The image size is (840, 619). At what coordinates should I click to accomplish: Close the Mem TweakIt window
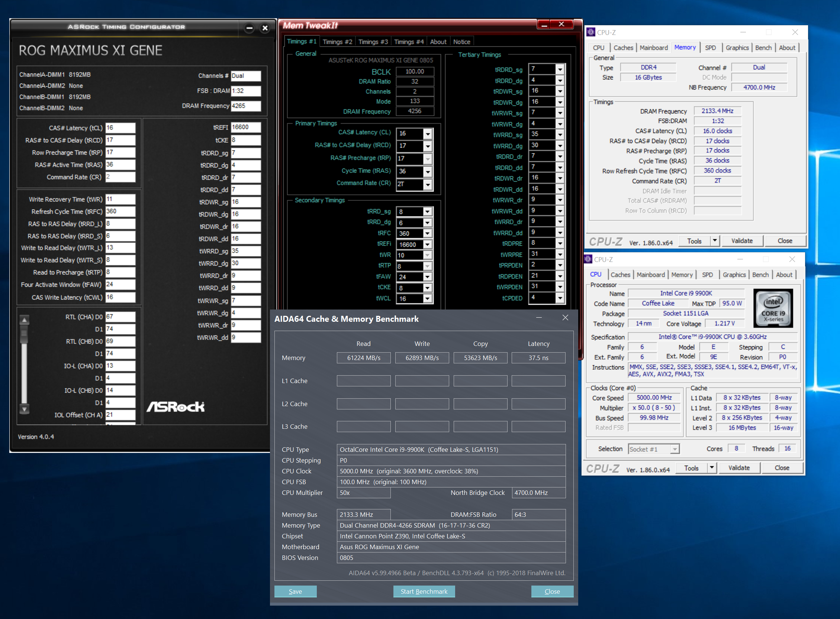[x=561, y=25]
